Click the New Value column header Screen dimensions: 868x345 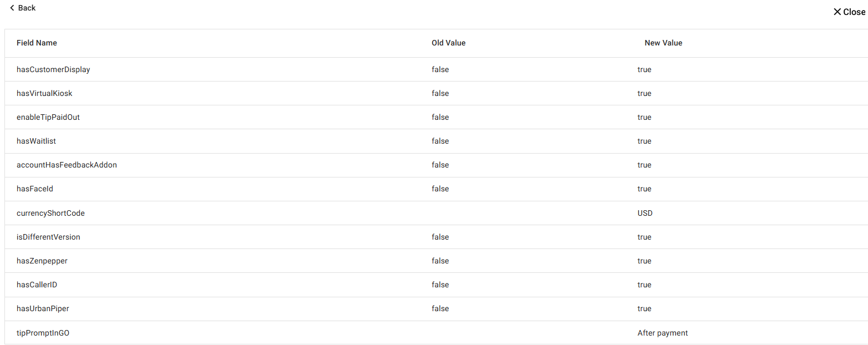point(663,43)
